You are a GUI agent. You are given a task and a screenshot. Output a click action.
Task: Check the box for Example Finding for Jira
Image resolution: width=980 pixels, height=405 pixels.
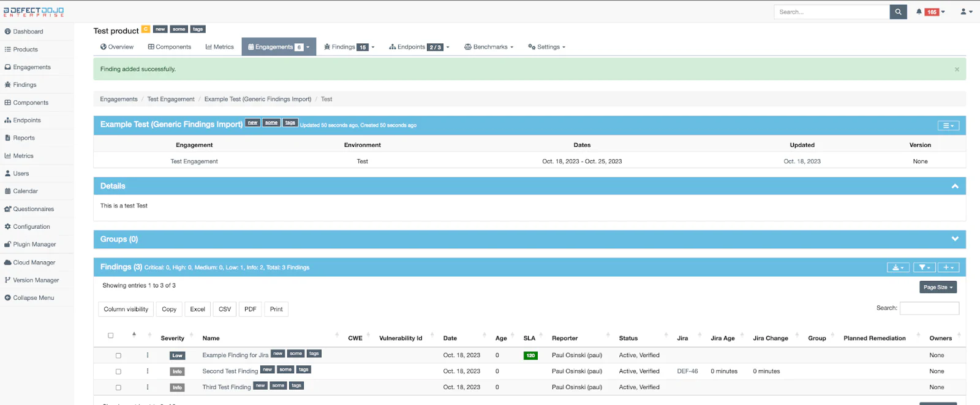point(118,355)
